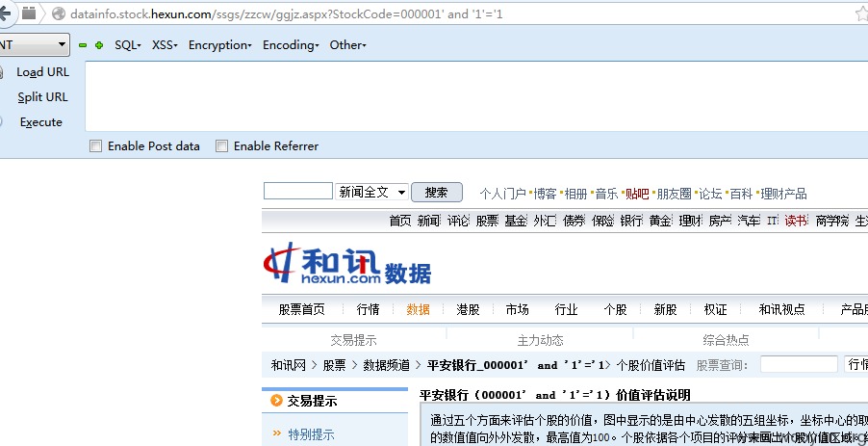Image resolution: width=868 pixels, height=446 pixels.
Task: Select the 股票首页 tab
Action: (x=302, y=309)
